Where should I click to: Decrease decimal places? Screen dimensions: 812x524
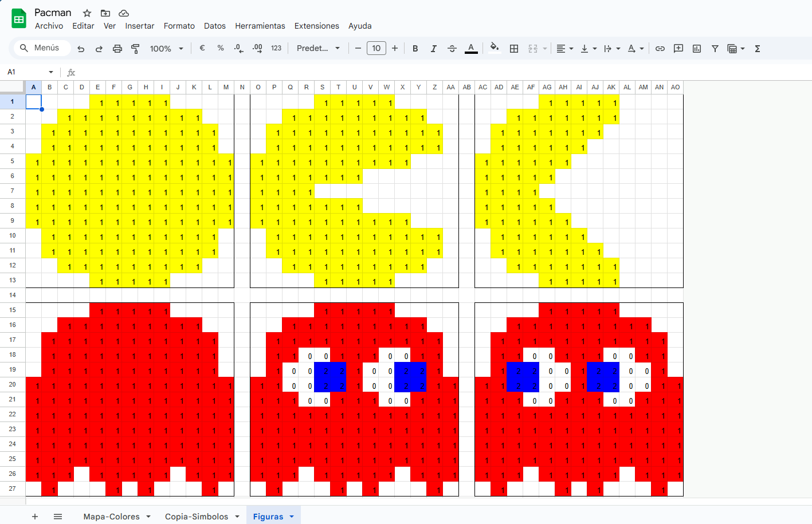point(239,48)
